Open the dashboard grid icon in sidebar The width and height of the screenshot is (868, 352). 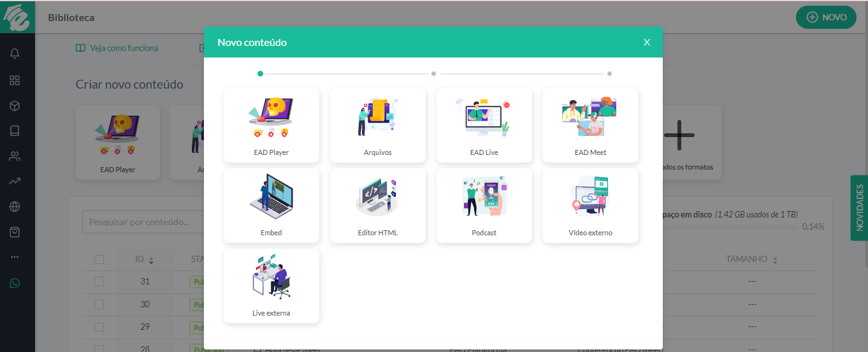pos(15,80)
